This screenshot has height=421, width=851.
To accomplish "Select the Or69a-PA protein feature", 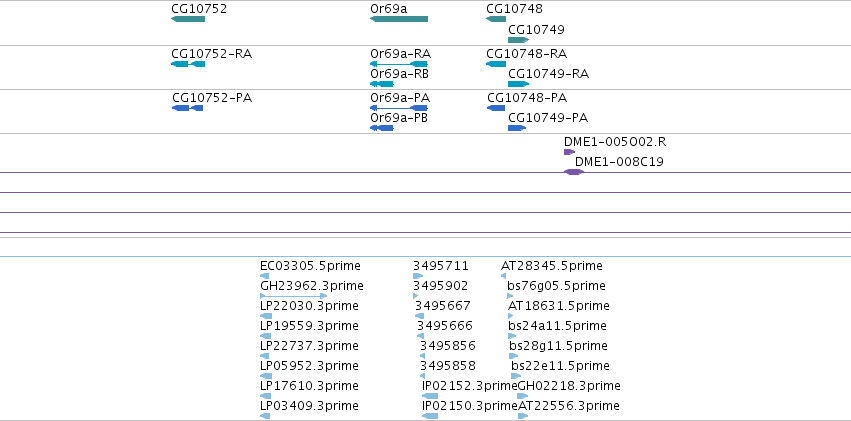I will click(399, 108).
